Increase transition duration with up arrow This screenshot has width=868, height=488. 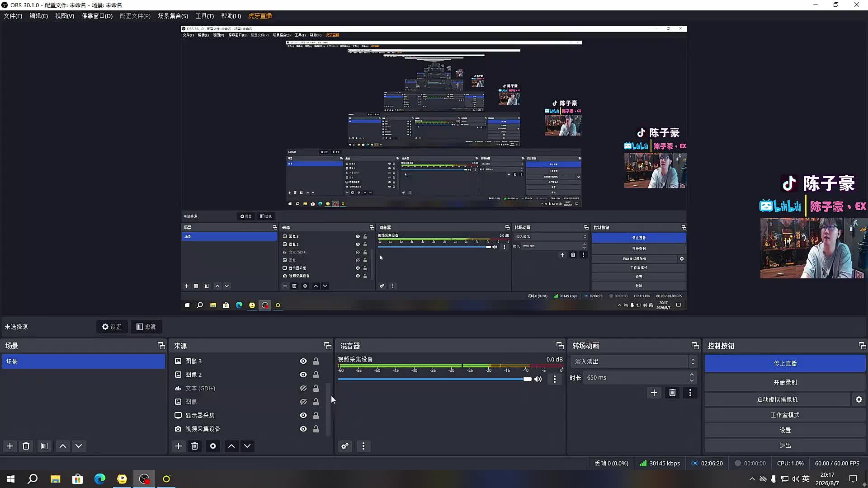pos(692,375)
